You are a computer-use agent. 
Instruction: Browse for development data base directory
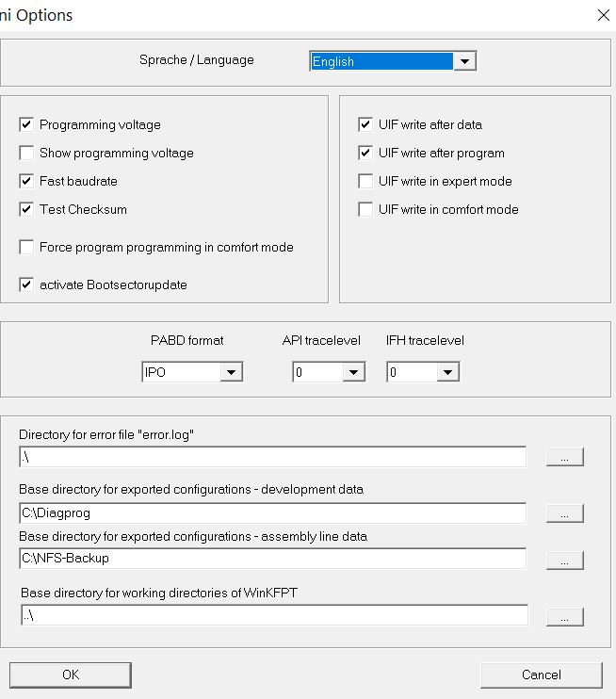pyautogui.click(x=565, y=513)
